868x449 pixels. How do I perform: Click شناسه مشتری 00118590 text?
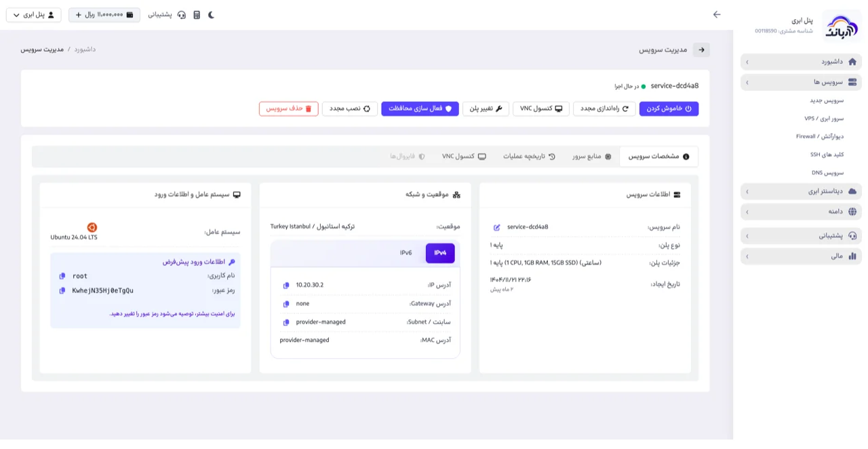(x=784, y=31)
